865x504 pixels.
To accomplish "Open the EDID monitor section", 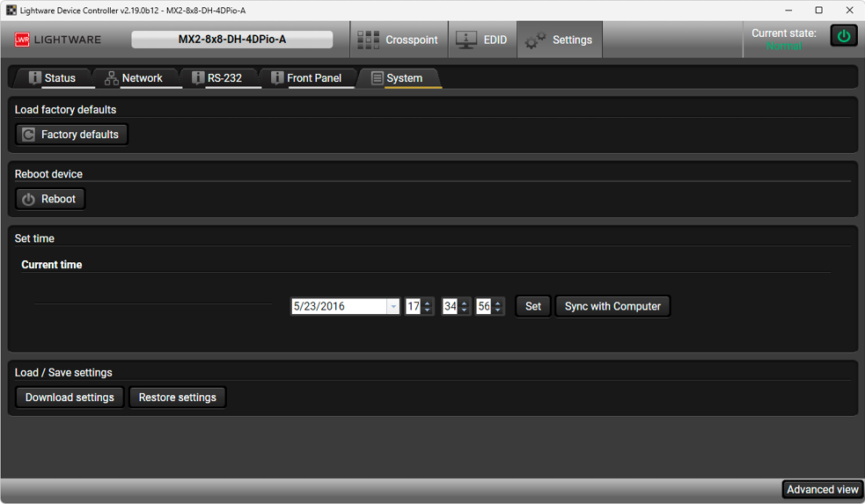I will pos(481,40).
